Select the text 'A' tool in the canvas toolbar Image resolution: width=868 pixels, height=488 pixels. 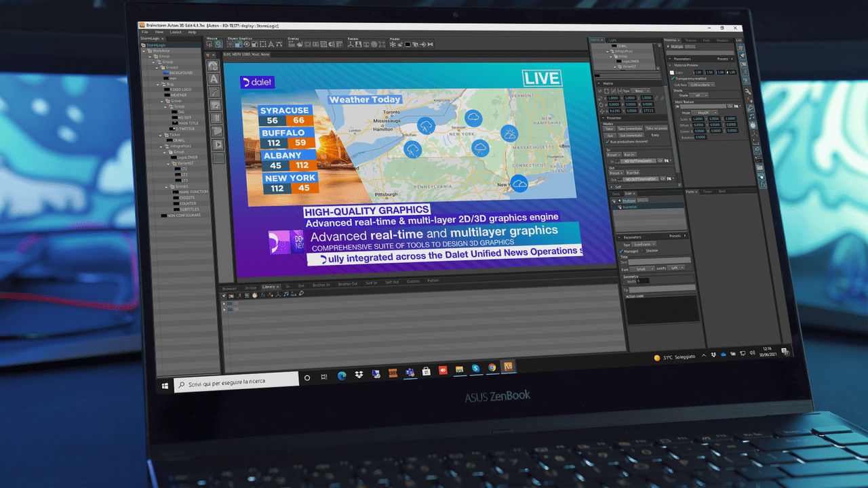point(214,79)
